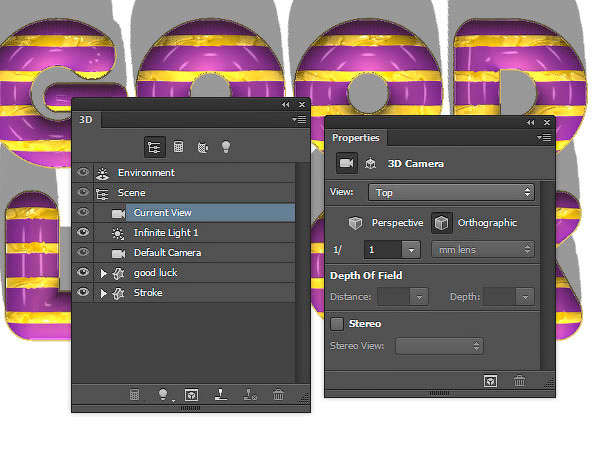Viewport: 600px width, 450px height.
Task: Choose the Orthographic label
Action: coord(487,223)
